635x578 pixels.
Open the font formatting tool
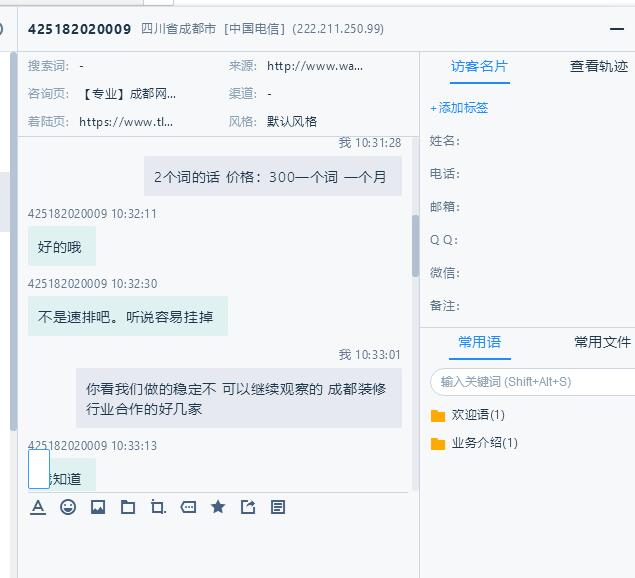(38, 507)
